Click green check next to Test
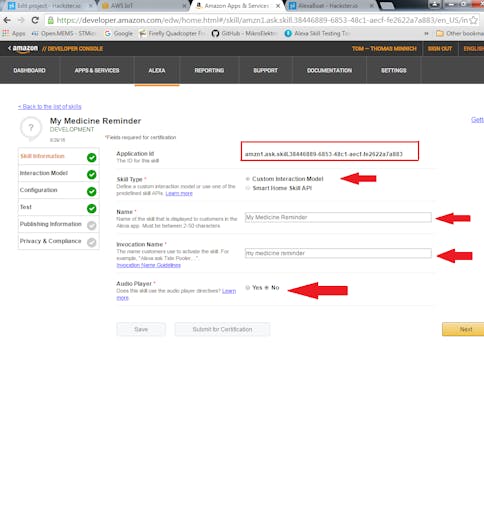The image size is (484, 510). (x=92, y=208)
